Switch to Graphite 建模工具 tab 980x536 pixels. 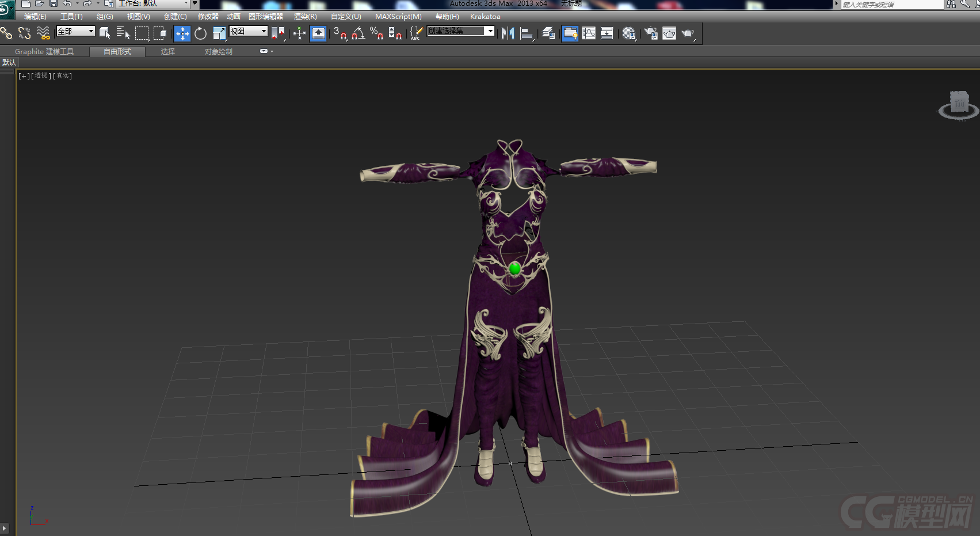click(44, 52)
